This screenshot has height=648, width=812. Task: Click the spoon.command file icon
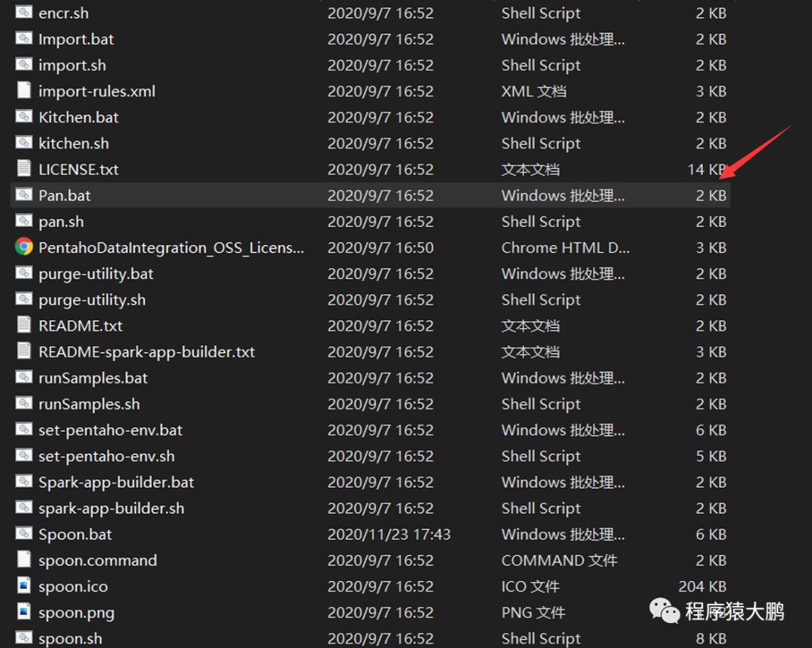point(24,559)
